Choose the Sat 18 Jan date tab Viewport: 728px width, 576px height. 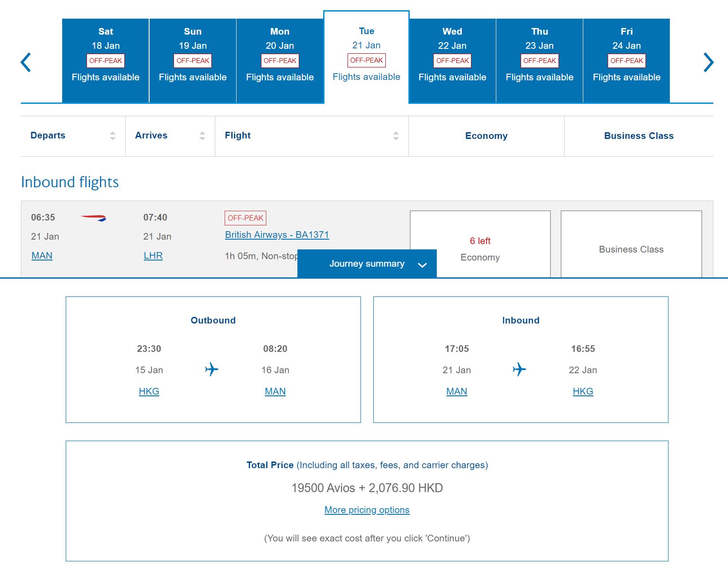106,61
